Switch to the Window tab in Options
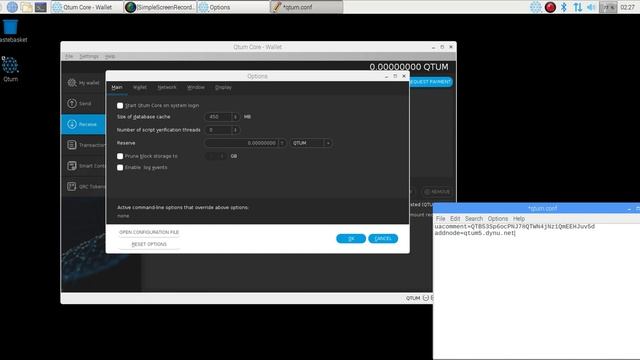Image resolution: width=640 pixels, height=360 pixels. pos(196,87)
